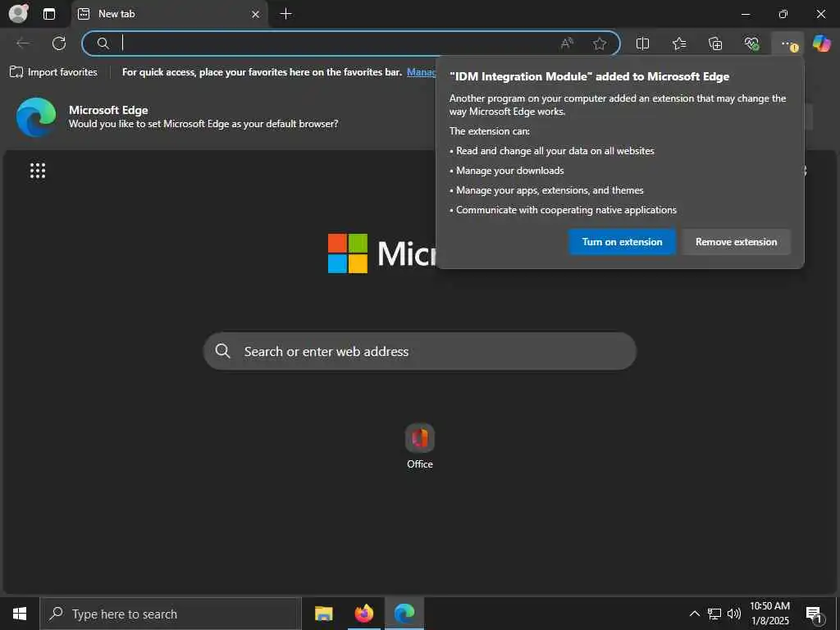Image resolution: width=840 pixels, height=630 pixels.
Task: Open File Explorer from taskbar
Action: [323, 614]
